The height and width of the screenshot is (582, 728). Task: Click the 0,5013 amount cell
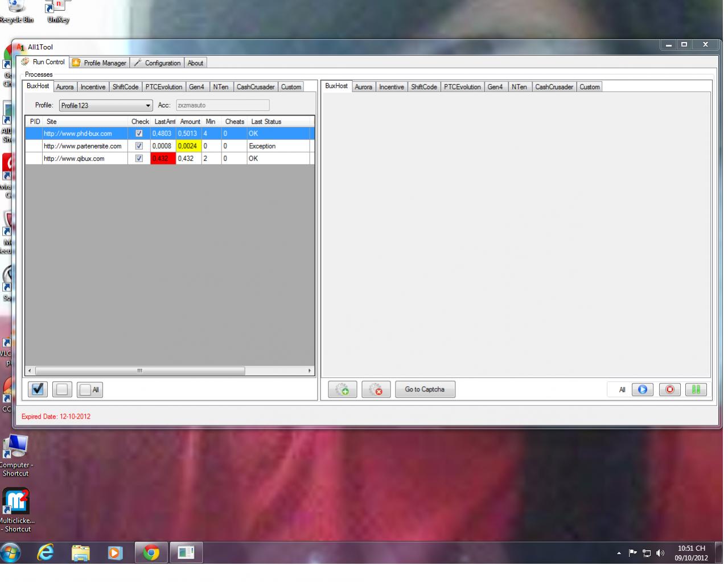coord(189,133)
